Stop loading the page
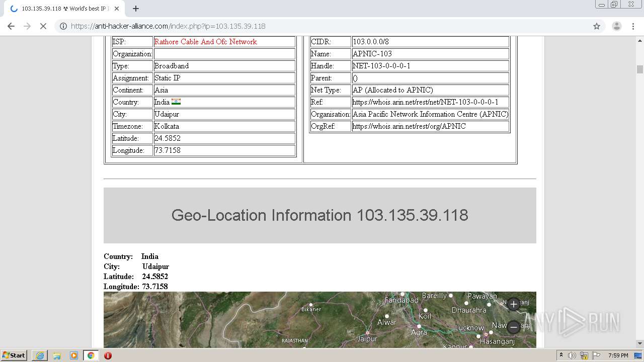This screenshot has width=644, height=362. tap(43, 26)
